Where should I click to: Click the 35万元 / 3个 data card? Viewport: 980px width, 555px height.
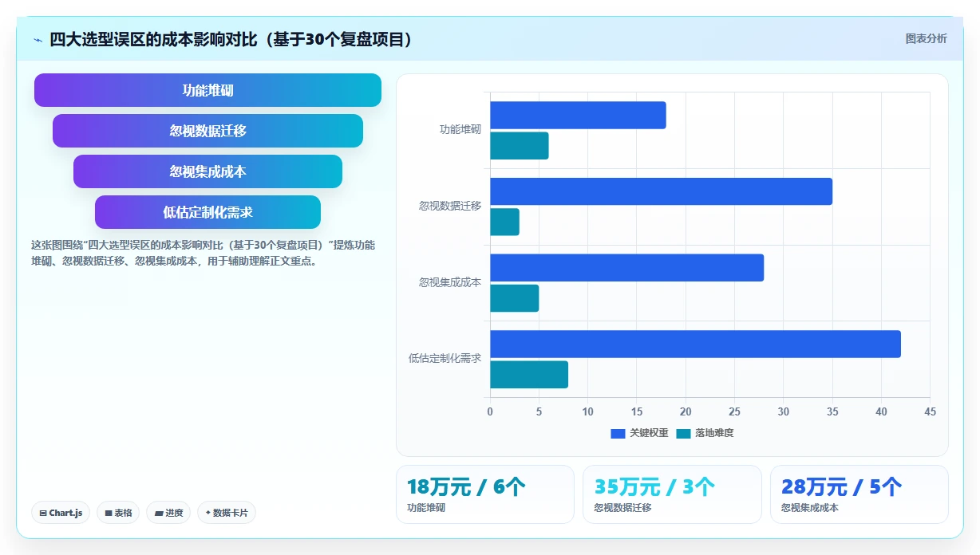[672, 494]
